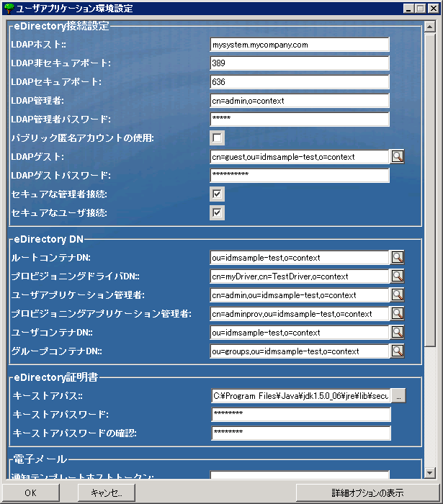This screenshot has width=443, height=504.
Task: Click the eDirectory接続設定 group heading
Action: click(x=61, y=26)
